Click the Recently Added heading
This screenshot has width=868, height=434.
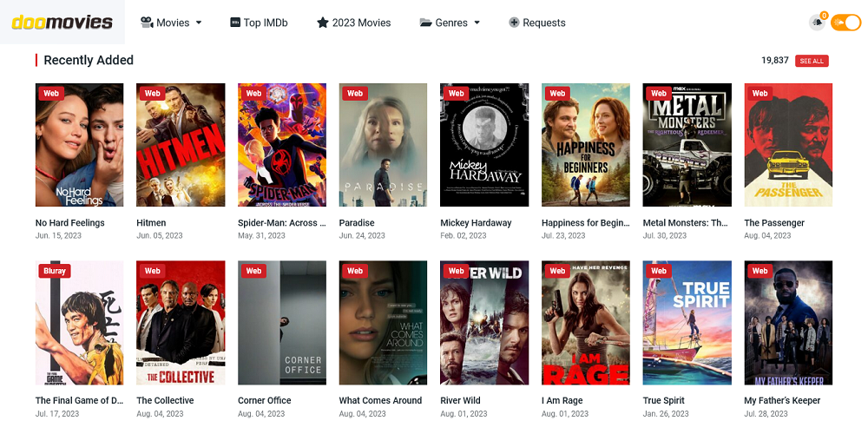(89, 61)
